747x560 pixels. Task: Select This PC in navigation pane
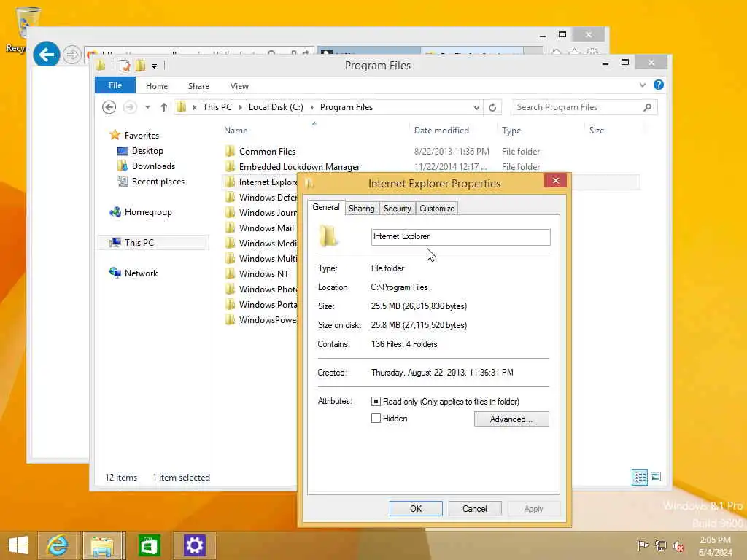tap(139, 243)
